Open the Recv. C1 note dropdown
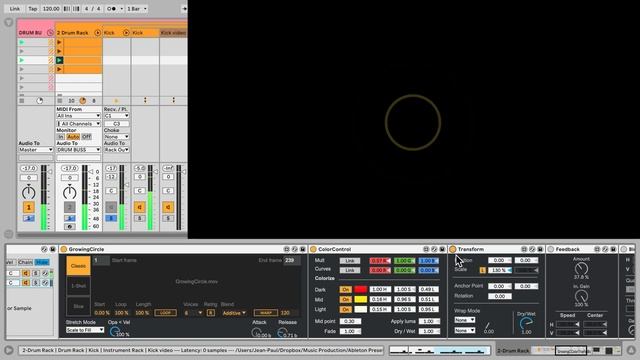The height and width of the screenshot is (360, 640). click(116, 116)
